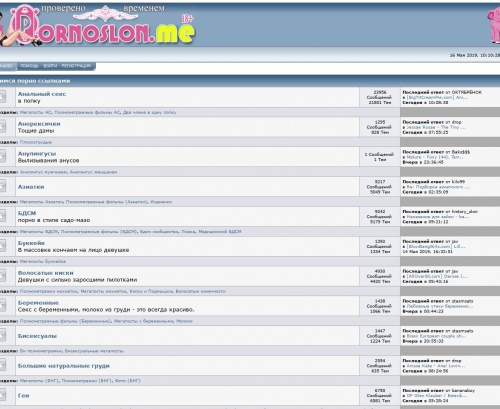The width and height of the screenshot is (500, 409).
Task: Click the pink elephant mascot image
Action: pyautogui.click(x=494, y=25)
